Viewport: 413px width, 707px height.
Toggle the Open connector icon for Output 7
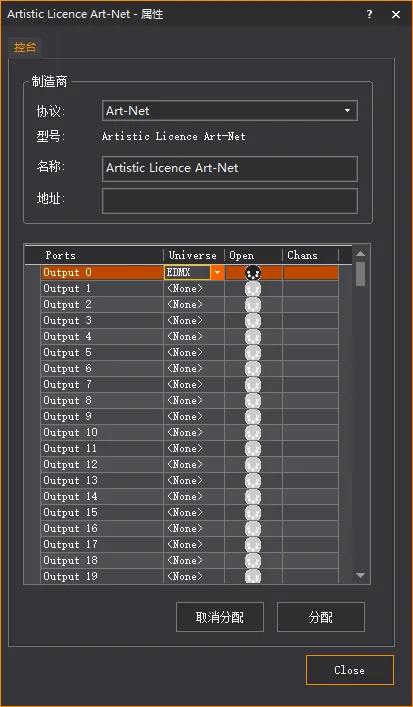pos(253,385)
